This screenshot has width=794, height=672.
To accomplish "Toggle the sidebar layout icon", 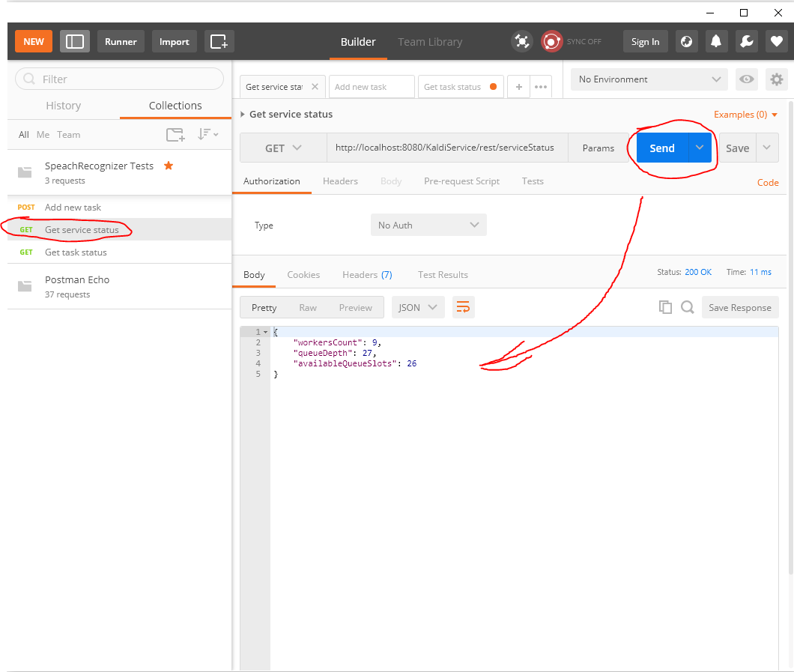I will tap(74, 41).
